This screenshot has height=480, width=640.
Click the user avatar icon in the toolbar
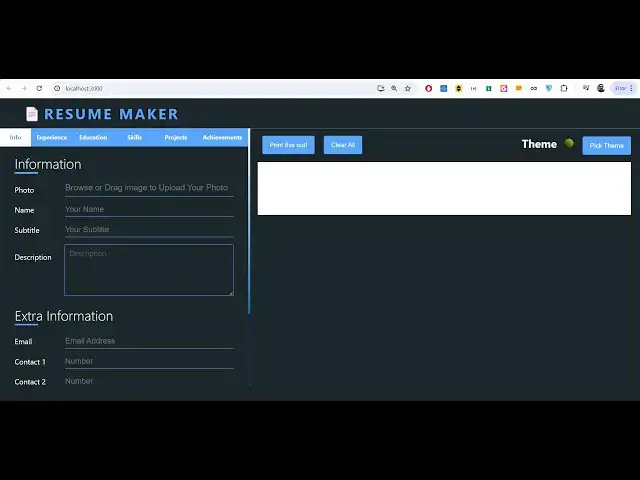[601, 88]
